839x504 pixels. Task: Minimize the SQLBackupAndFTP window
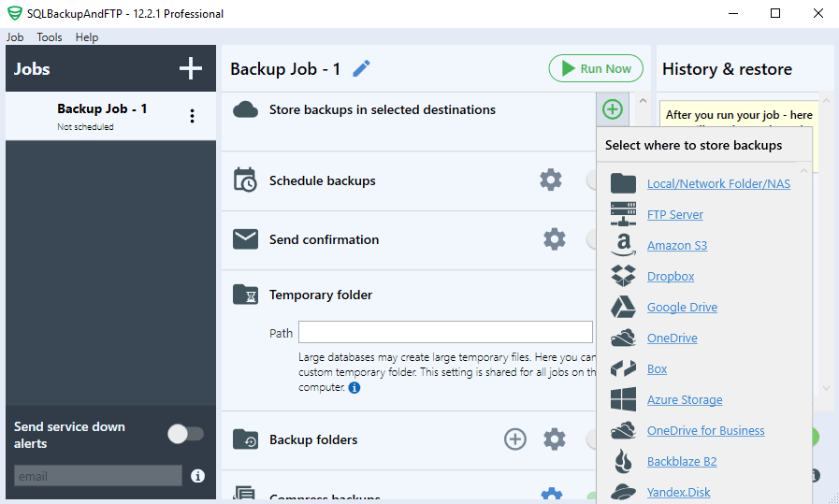click(733, 13)
